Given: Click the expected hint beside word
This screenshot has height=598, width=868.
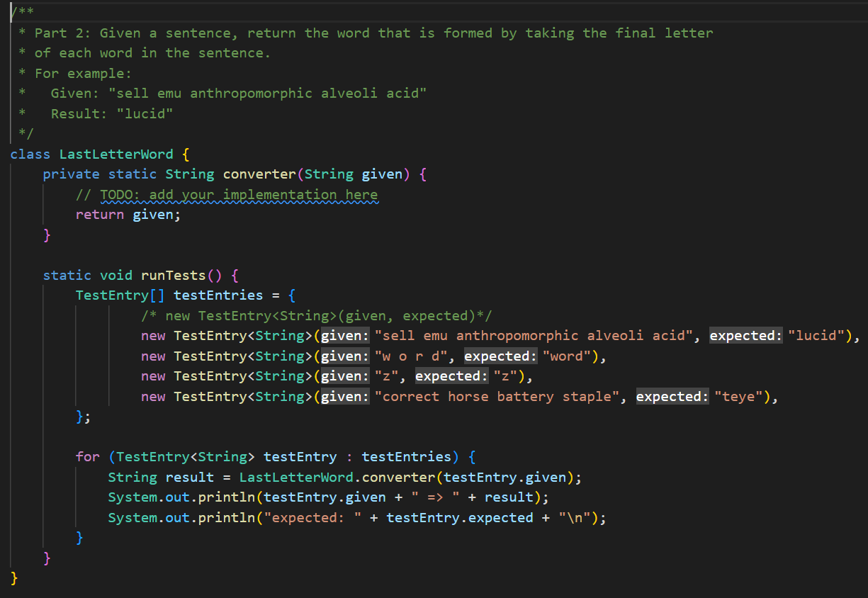Looking at the screenshot, I should tap(500, 356).
